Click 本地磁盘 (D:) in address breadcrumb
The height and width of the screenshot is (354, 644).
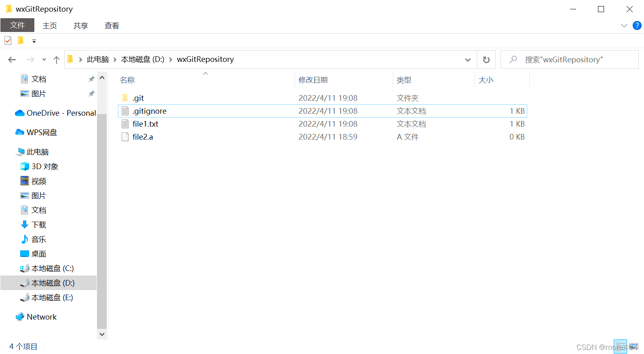pyautogui.click(x=143, y=59)
